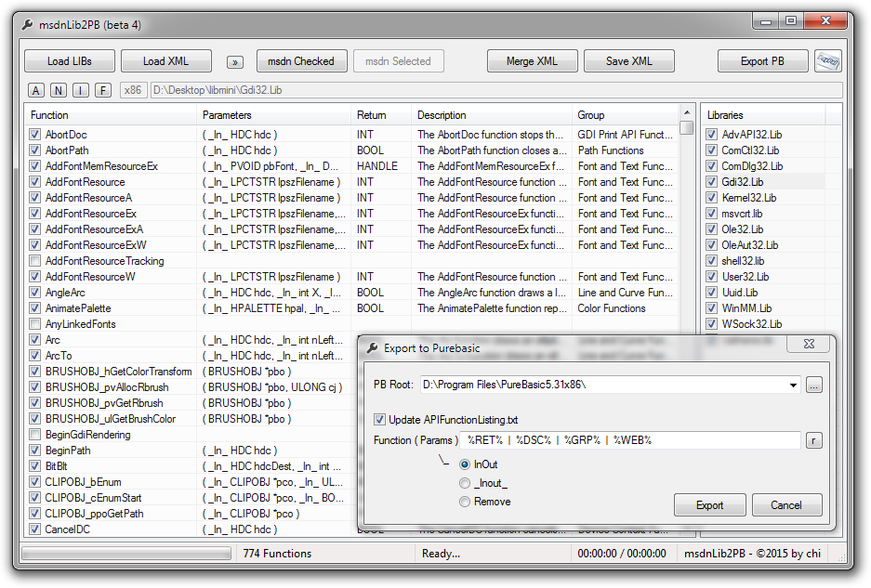Uncheck the BitBlt function checkbox
Screen dimensions: 871x588
pyautogui.click(x=35, y=466)
